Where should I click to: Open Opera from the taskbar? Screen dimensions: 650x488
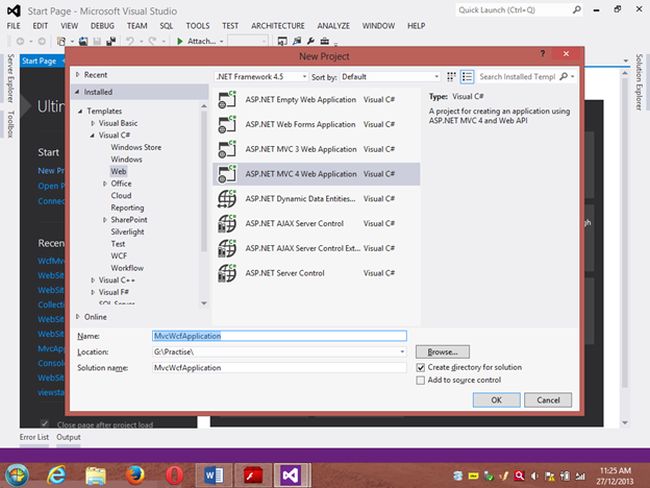coord(175,475)
